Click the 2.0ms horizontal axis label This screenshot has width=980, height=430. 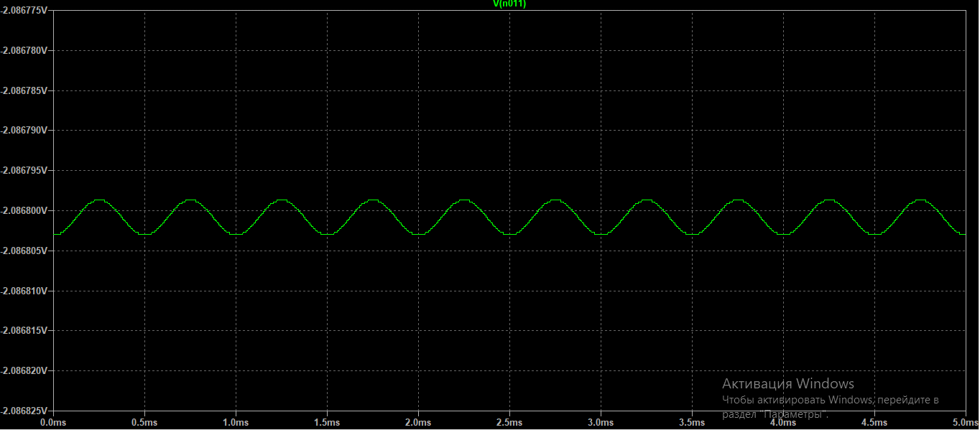[418, 424]
